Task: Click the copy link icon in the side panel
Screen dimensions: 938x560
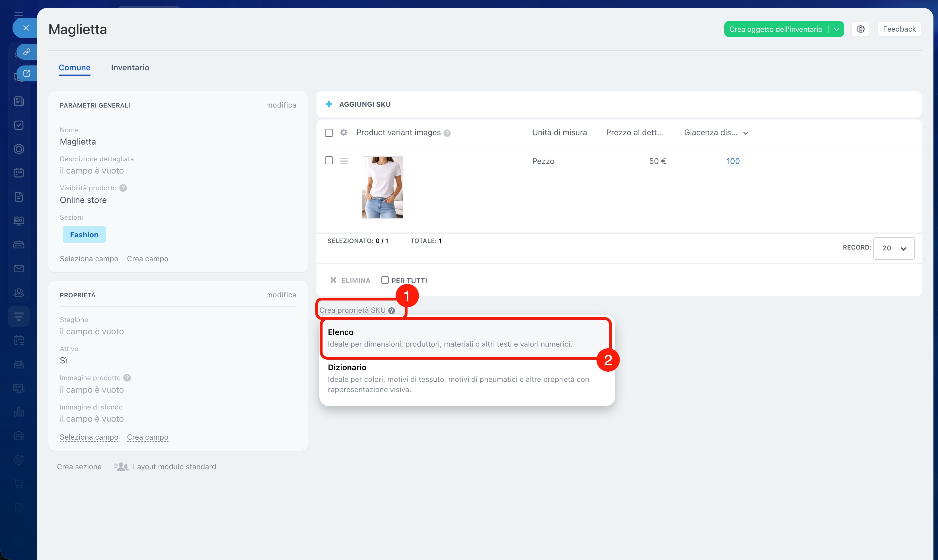Action: click(26, 52)
